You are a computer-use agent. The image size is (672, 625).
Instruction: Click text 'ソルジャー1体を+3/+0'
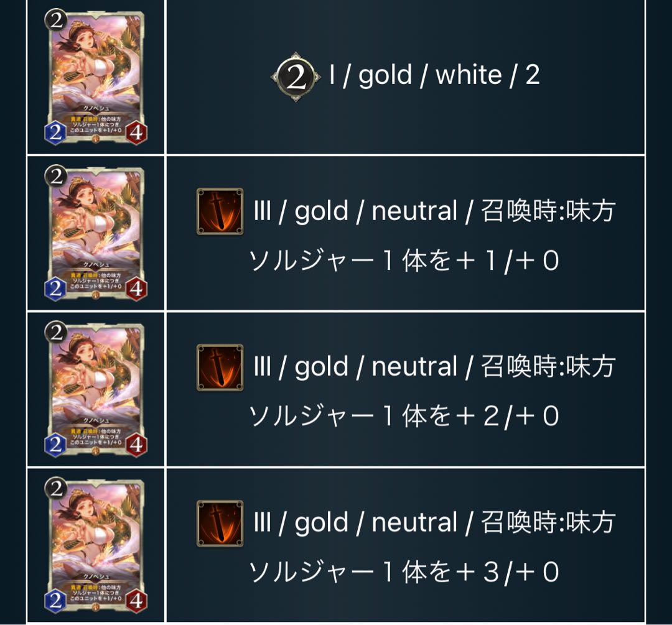tap(404, 572)
